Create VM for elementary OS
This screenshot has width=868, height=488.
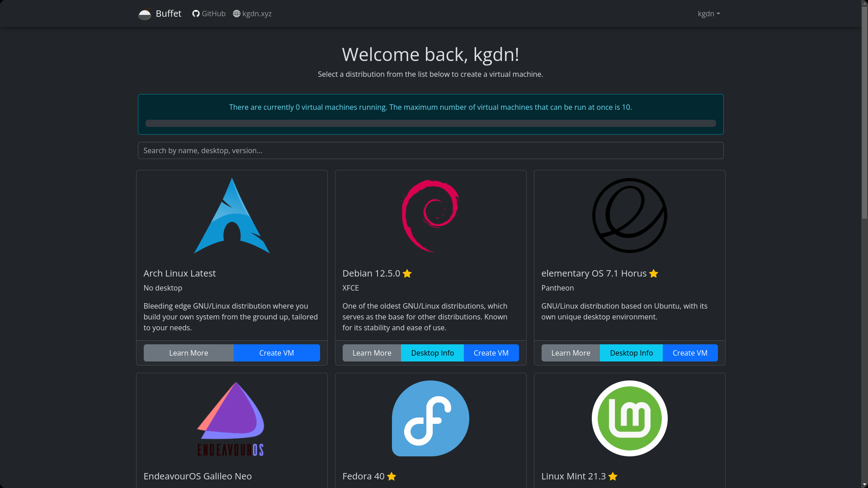(x=690, y=353)
